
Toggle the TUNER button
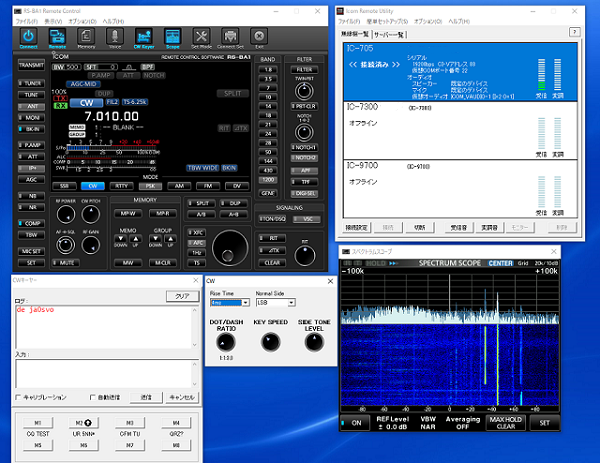pos(31,83)
